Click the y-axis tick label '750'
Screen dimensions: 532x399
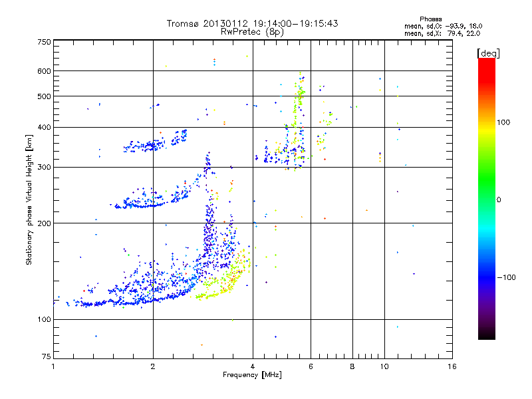tap(44, 42)
